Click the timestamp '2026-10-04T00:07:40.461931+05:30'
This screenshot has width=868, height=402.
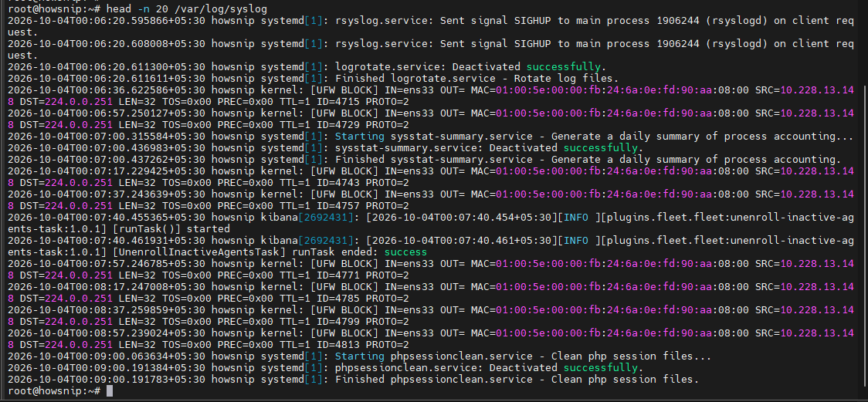coord(107,241)
